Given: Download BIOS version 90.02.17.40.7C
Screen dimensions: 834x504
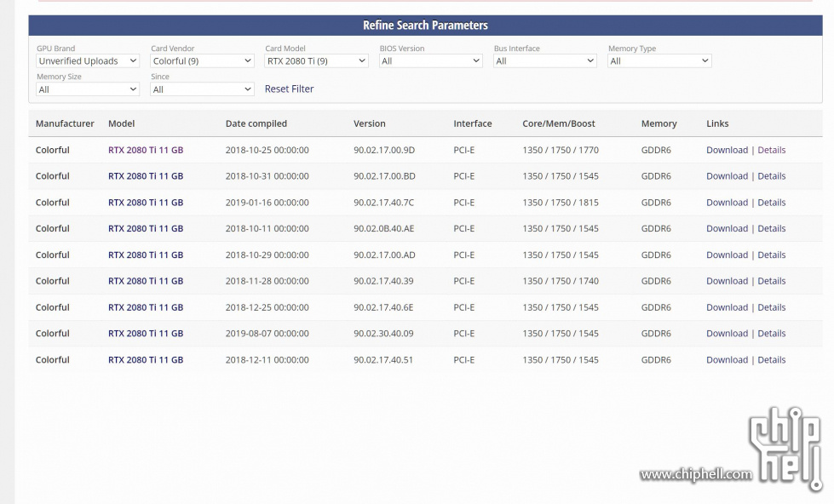Looking at the screenshot, I should click(x=728, y=203).
